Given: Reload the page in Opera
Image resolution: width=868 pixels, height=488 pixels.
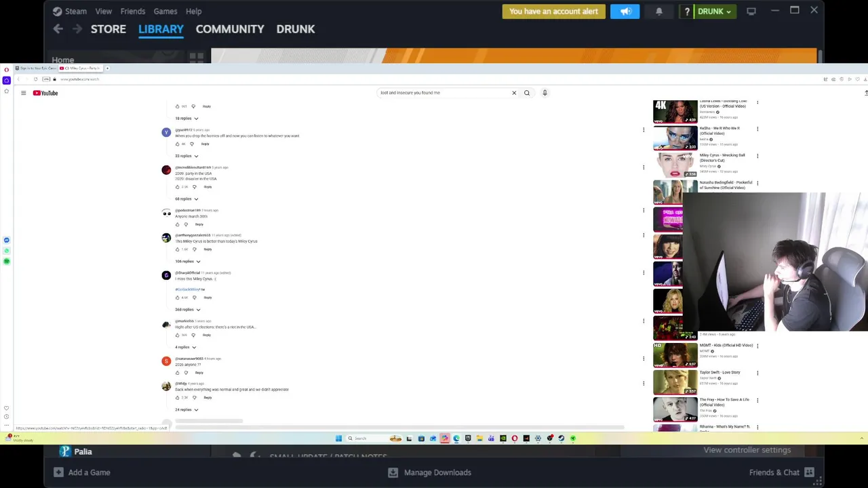Looking at the screenshot, I should 35,79.
